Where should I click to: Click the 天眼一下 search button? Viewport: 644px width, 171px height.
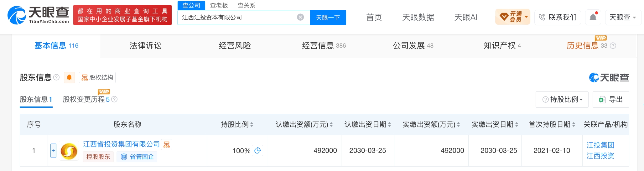(x=328, y=18)
